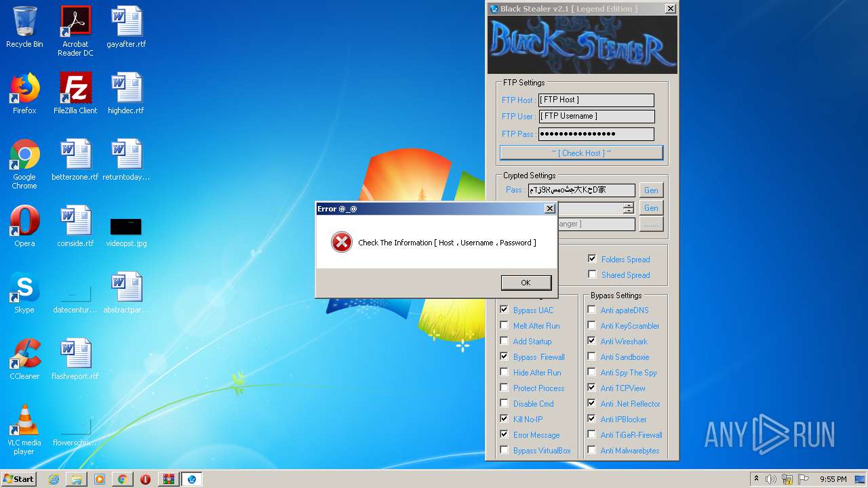Open Action Center flag tray icon

[x=804, y=479]
